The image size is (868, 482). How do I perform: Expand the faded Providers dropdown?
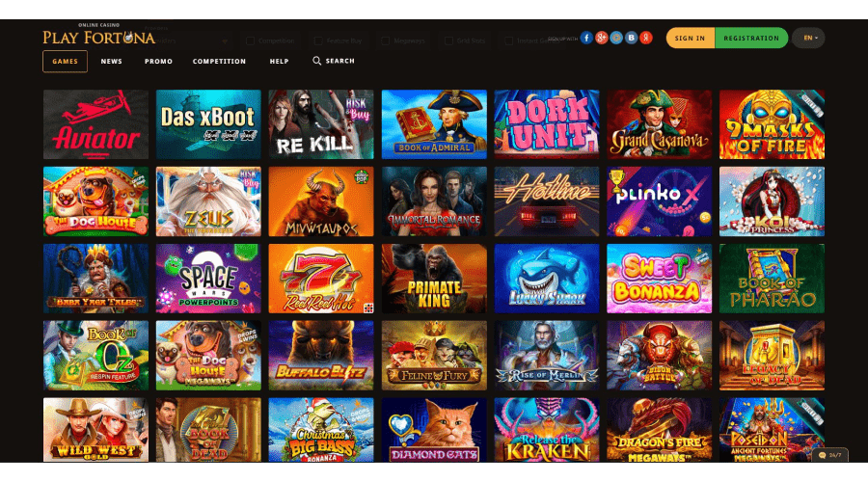(188, 40)
